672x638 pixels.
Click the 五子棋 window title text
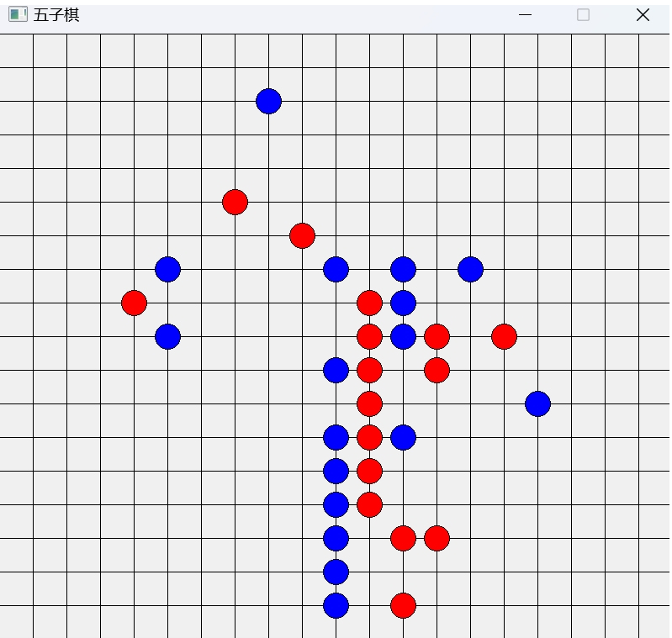pyautogui.click(x=56, y=15)
